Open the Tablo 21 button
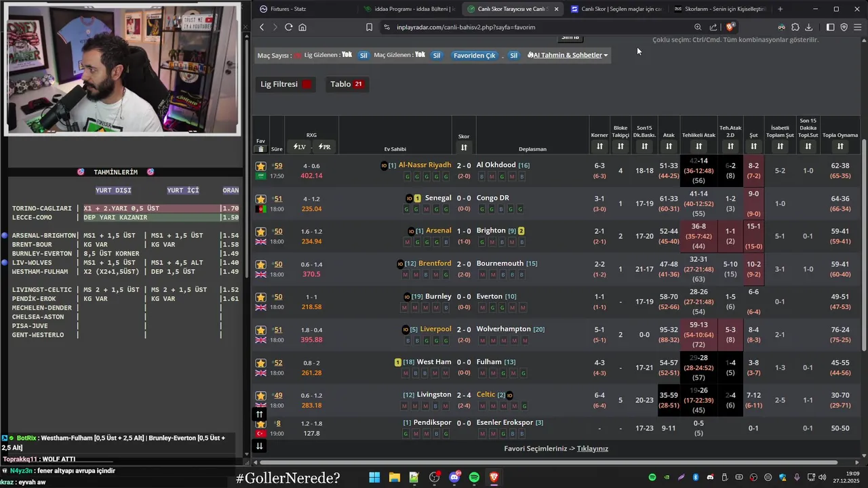 tap(347, 84)
